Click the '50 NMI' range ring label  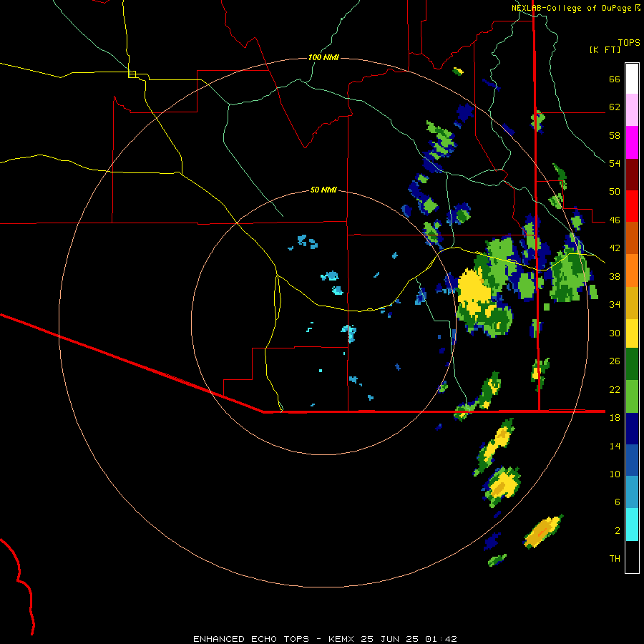click(x=323, y=190)
